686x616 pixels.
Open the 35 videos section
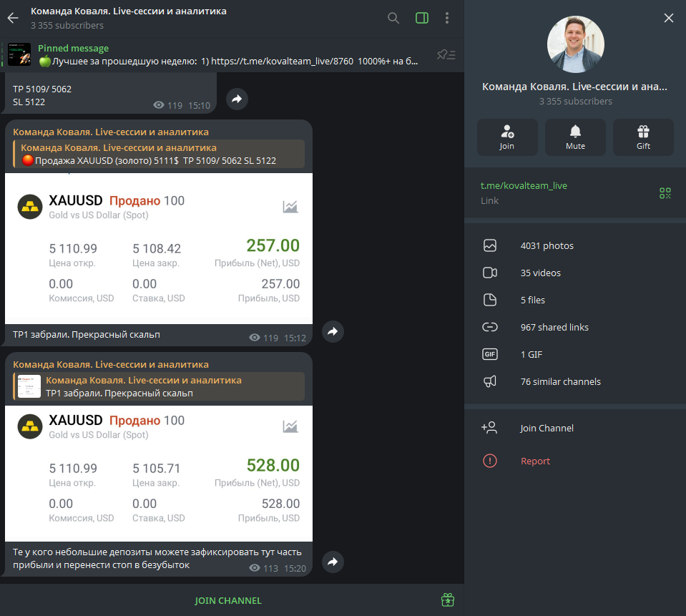point(575,273)
